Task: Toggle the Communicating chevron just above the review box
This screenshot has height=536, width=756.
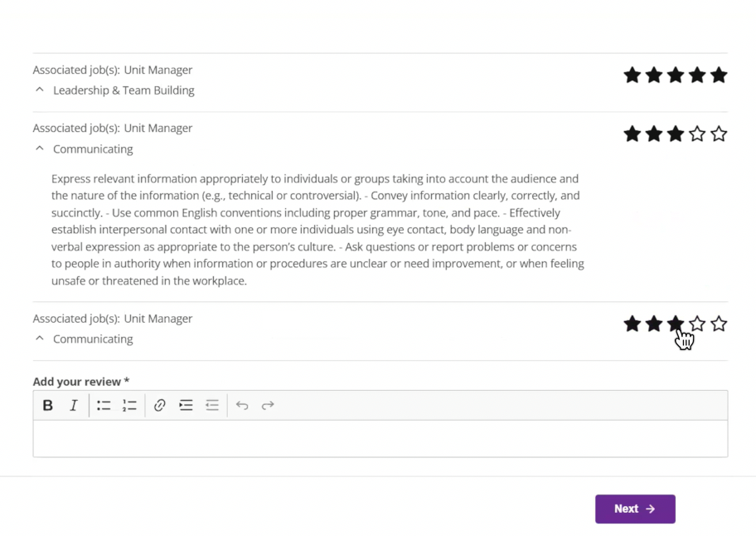Action: tap(39, 339)
